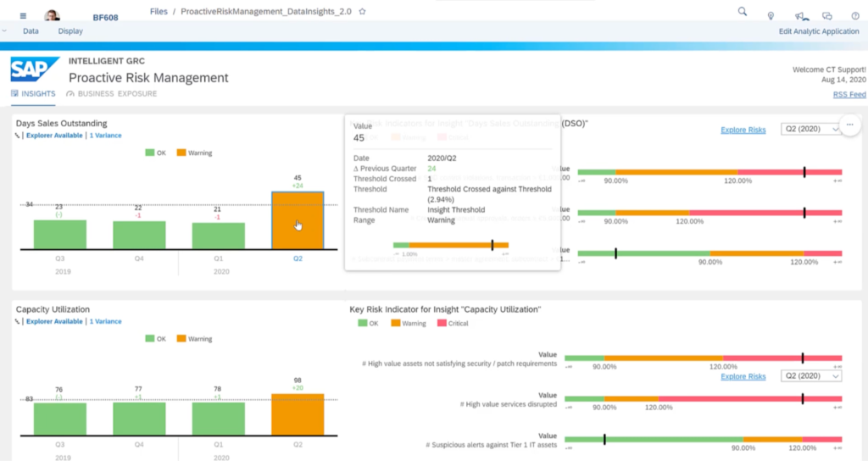This screenshot has width=868, height=461.
Task: Select the Q3 2019 bar in Days Sales Outstanding
Action: coord(60,235)
